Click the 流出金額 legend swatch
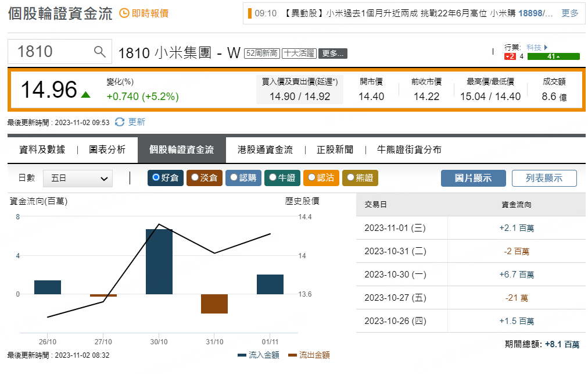 292,355
